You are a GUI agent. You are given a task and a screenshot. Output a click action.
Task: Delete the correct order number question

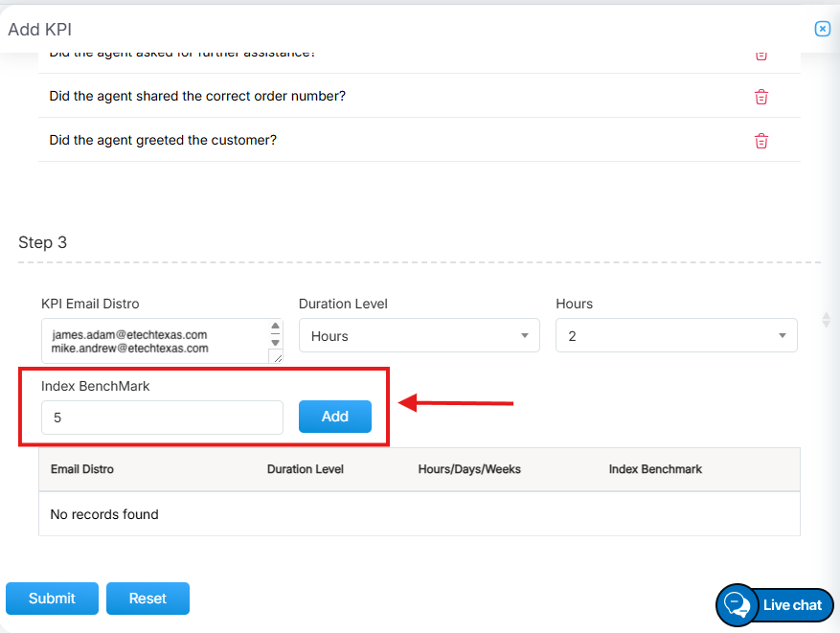(761, 97)
